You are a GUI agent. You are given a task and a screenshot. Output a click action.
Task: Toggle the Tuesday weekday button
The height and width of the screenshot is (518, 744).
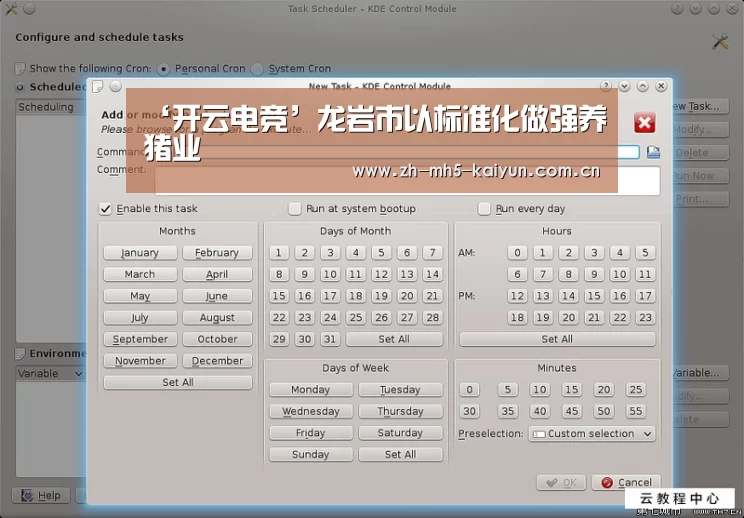[x=400, y=389]
